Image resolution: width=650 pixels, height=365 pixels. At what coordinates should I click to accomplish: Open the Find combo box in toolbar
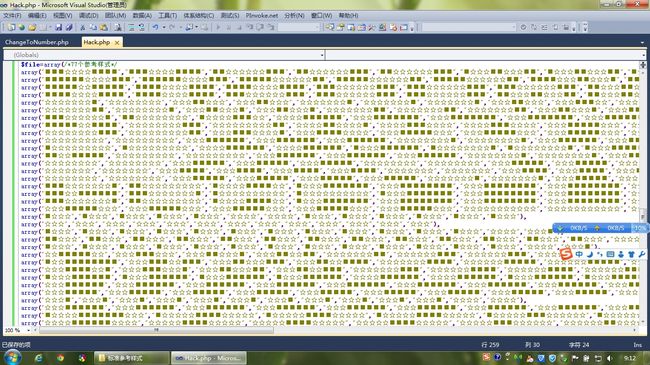pos(470,27)
